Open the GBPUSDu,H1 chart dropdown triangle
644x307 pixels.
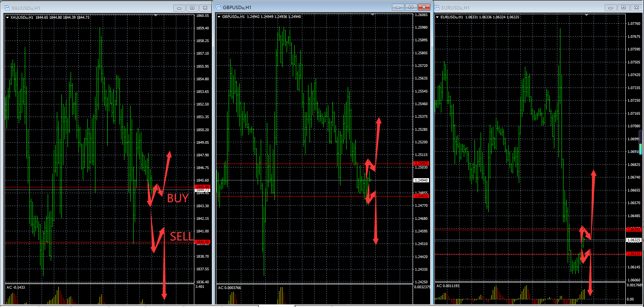click(219, 17)
